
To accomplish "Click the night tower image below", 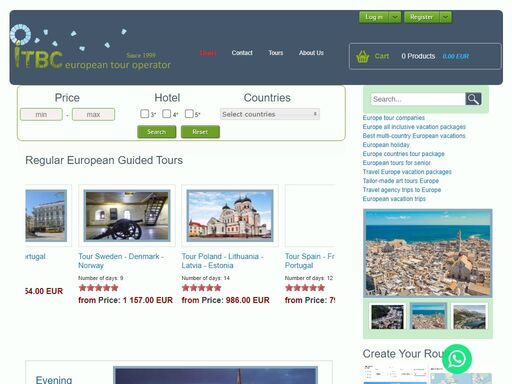I will (x=215, y=375).
